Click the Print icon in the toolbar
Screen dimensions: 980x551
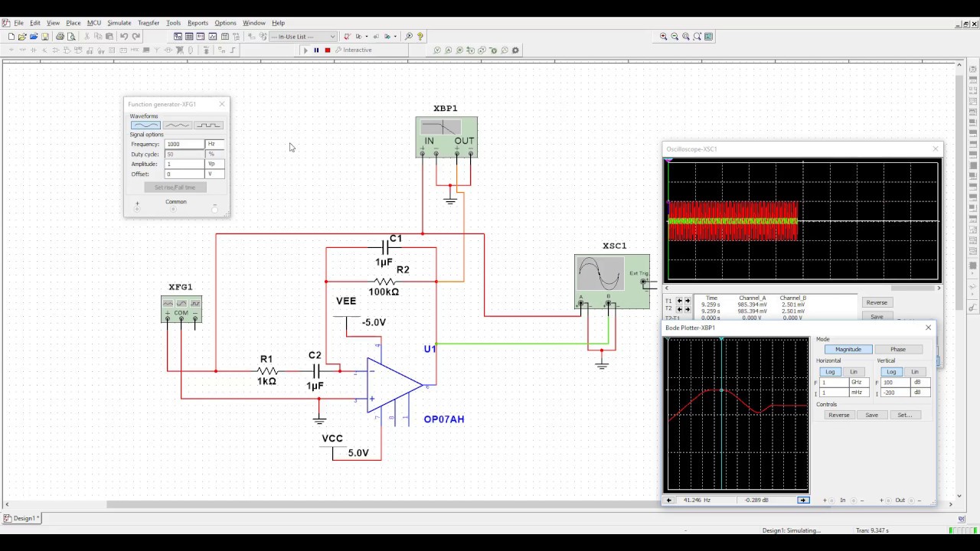pyautogui.click(x=60, y=37)
